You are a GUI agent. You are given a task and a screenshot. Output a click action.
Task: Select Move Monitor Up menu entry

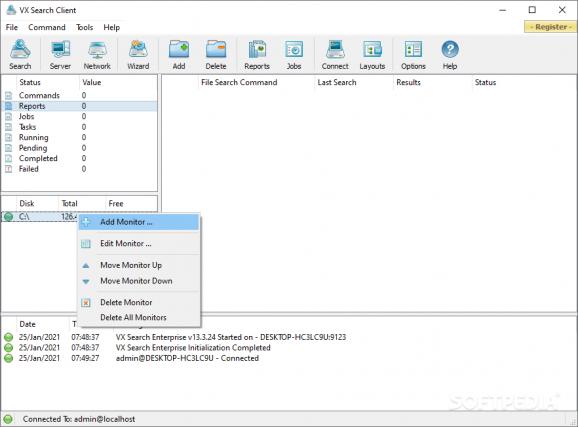point(139,265)
